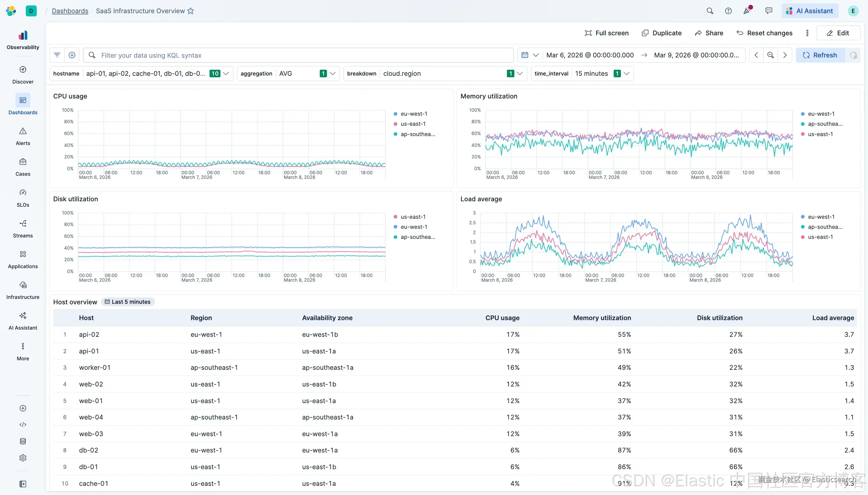Open the filter menu icon
The height and width of the screenshot is (495, 868).
[x=57, y=55]
